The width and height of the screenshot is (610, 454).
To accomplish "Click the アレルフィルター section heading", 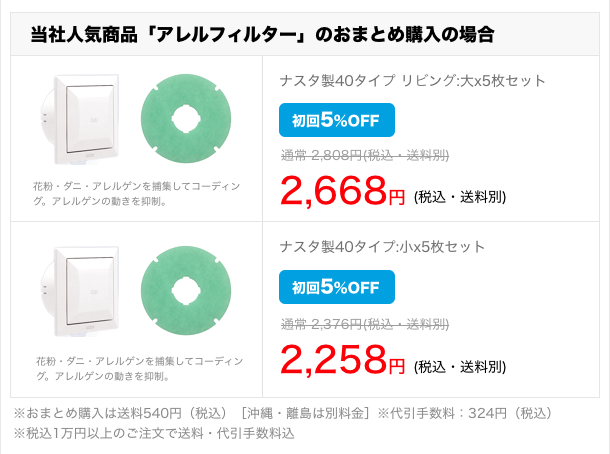I will tap(263, 35).
